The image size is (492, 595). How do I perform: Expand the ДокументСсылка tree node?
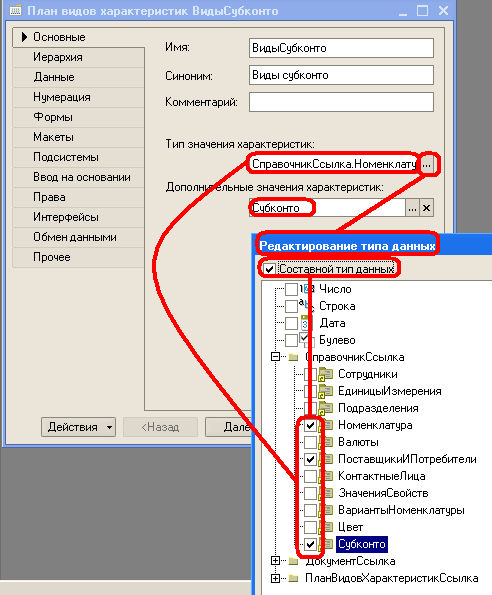275,561
